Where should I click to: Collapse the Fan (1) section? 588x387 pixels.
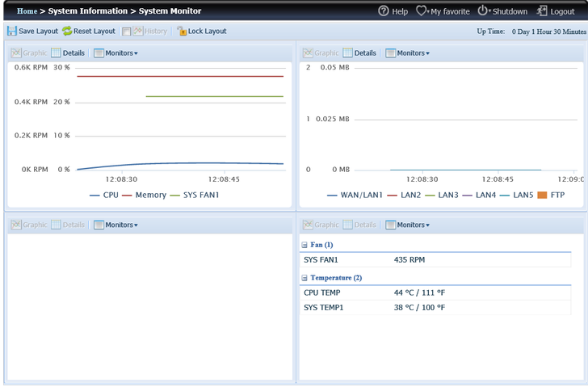pyautogui.click(x=304, y=244)
